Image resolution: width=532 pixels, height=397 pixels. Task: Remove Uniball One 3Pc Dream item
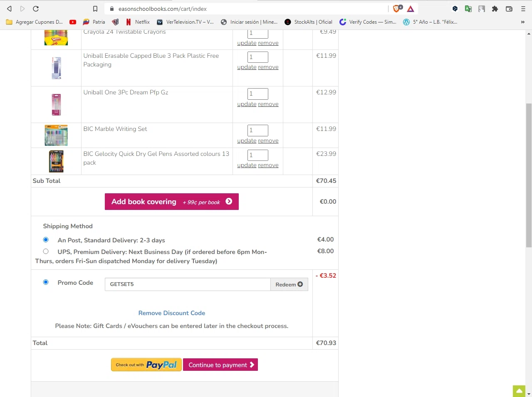tap(268, 104)
